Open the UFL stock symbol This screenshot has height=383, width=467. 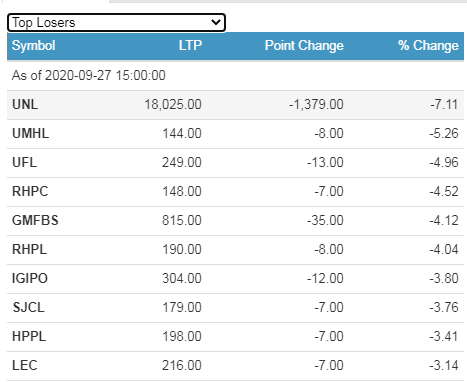pyautogui.click(x=24, y=162)
